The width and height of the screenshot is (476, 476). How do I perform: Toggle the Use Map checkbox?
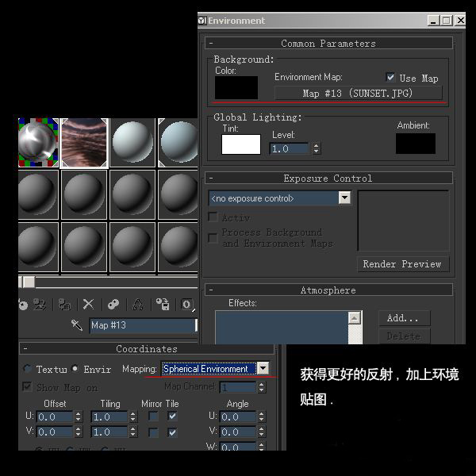[390, 78]
